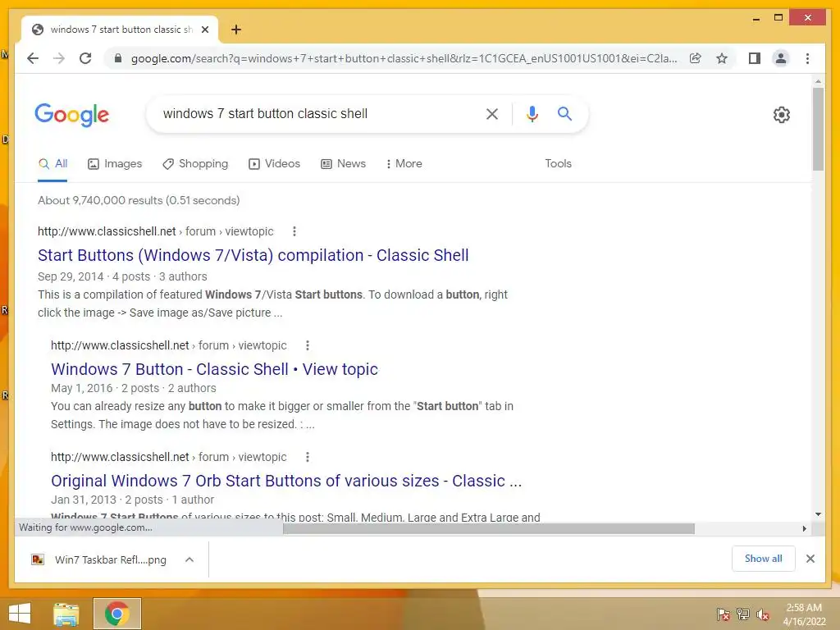Viewport: 840px width, 630px height.
Task: Switch to Videos results
Action: (x=274, y=164)
